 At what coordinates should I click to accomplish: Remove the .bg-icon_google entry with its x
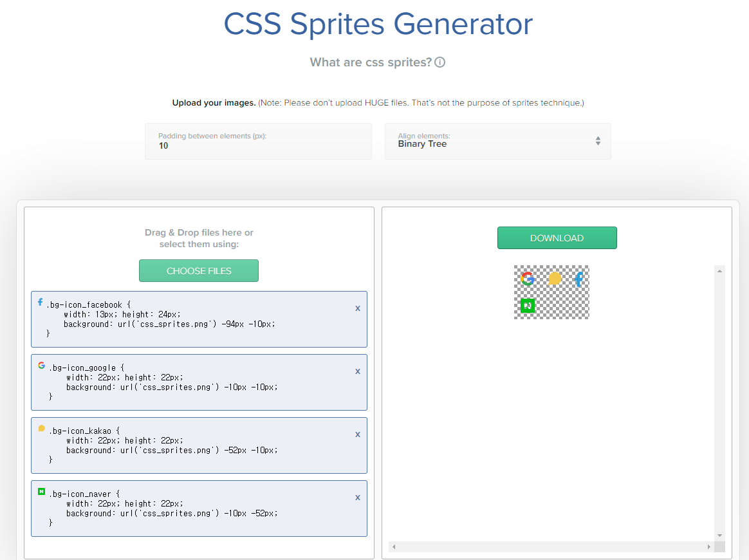click(358, 371)
